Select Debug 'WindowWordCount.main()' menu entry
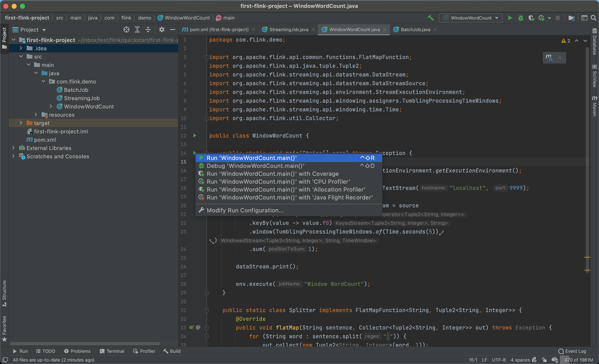This screenshot has height=364, width=599. click(255, 166)
